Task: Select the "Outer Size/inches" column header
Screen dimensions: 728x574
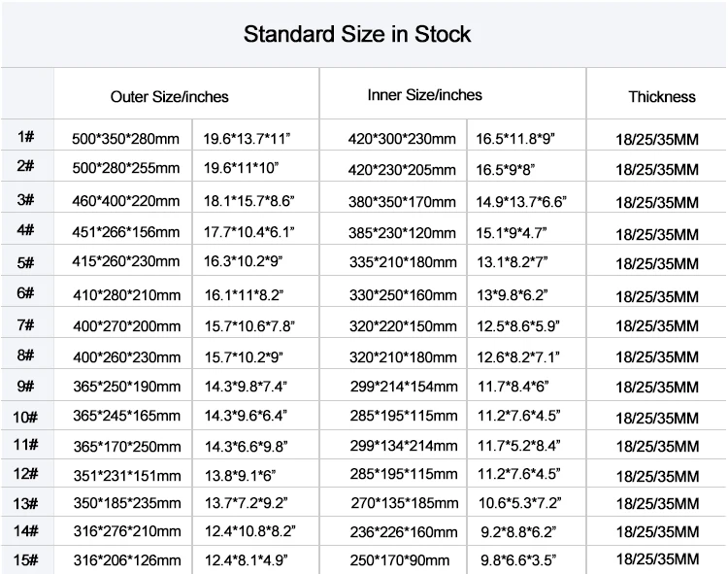Action: (170, 96)
